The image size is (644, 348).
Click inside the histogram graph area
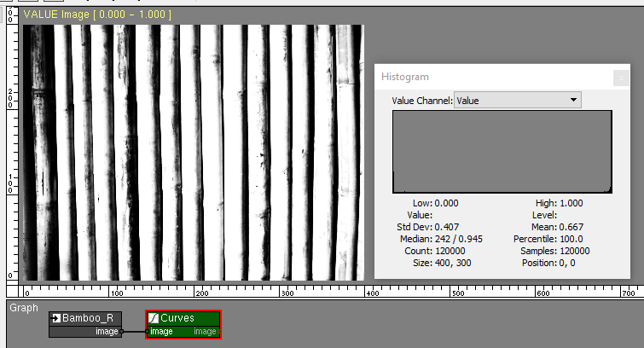[x=502, y=152]
